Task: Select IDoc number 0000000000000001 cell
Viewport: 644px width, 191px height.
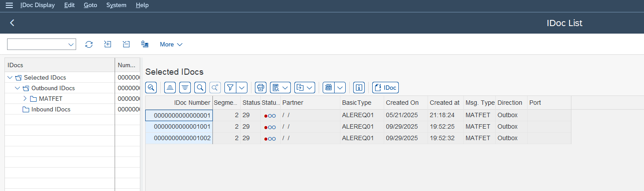Action: (179, 115)
